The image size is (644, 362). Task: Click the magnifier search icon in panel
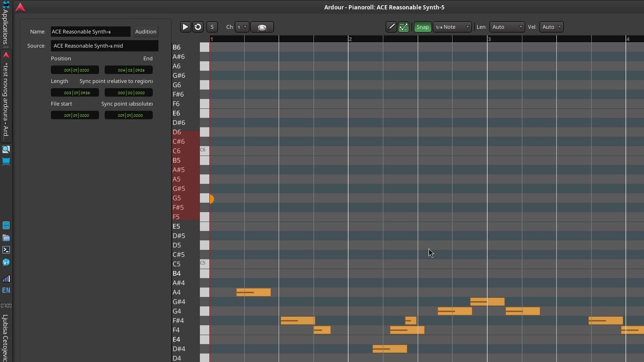pyautogui.click(x=6, y=149)
